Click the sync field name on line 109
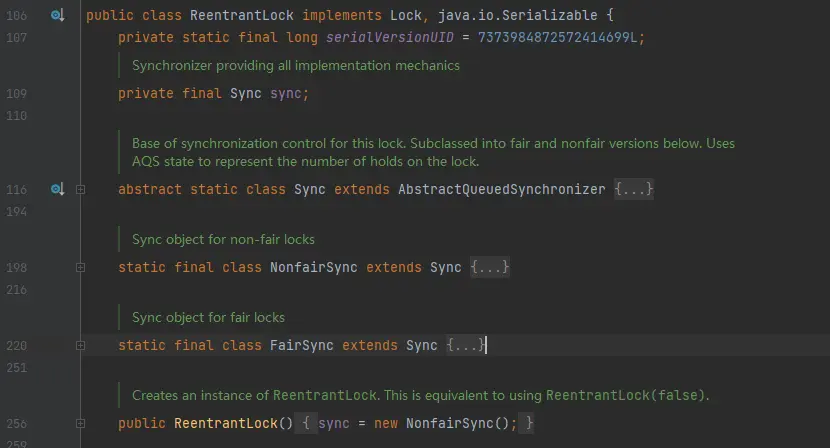This screenshot has height=448, width=830. coord(286,94)
